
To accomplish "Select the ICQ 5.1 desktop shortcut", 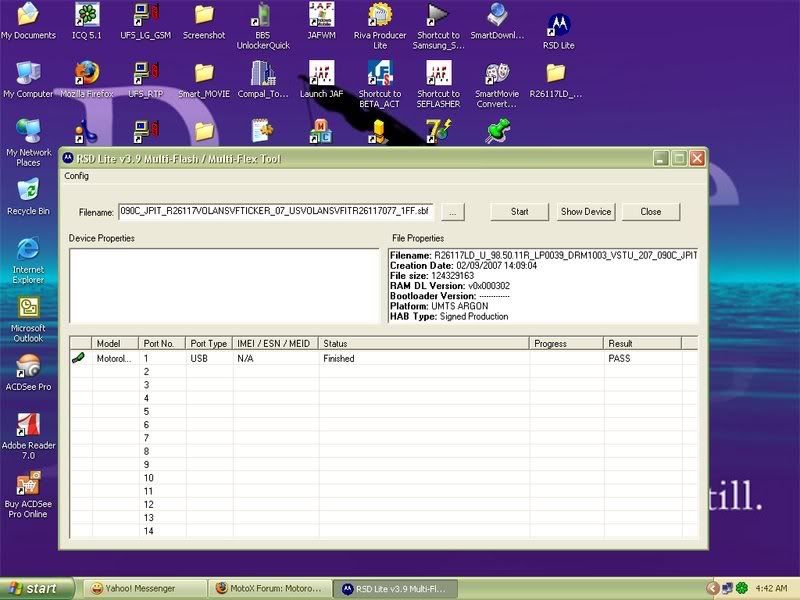I will 87,20.
